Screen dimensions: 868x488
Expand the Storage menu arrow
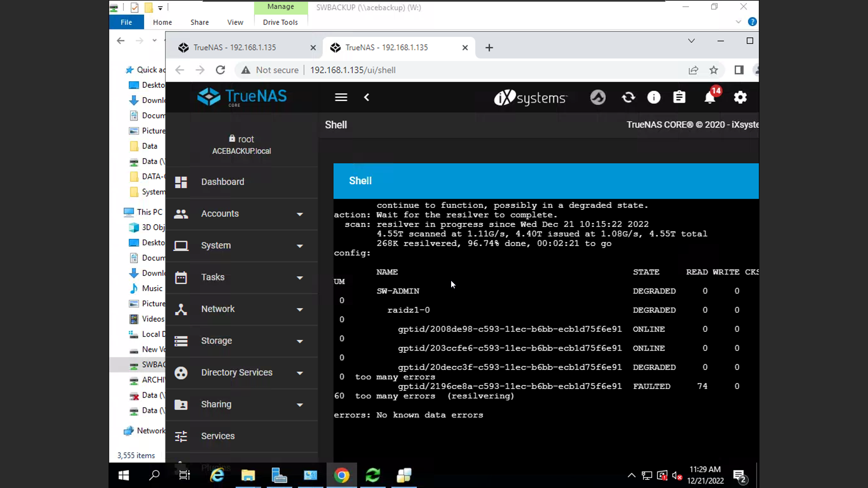pyautogui.click(x=300, y=341)
